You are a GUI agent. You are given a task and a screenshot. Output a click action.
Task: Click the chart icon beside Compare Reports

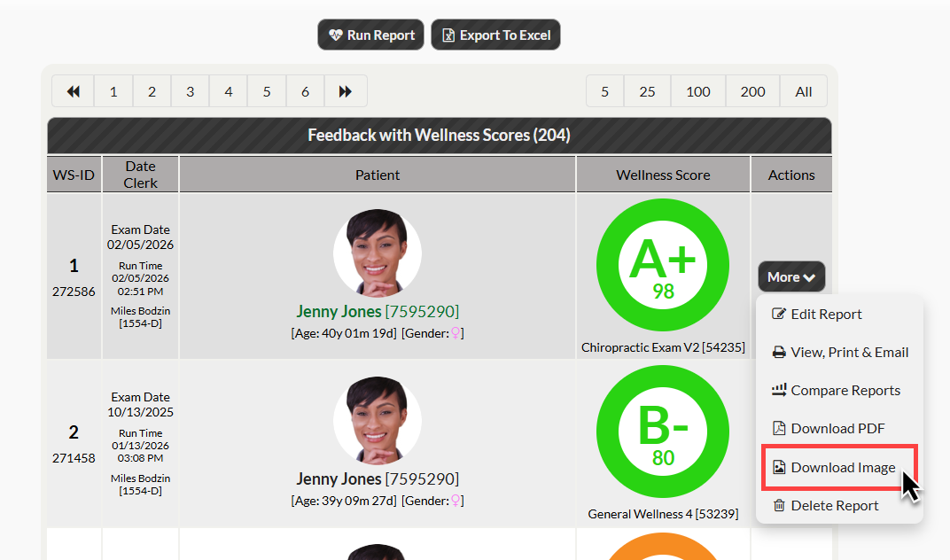(779, 390)
